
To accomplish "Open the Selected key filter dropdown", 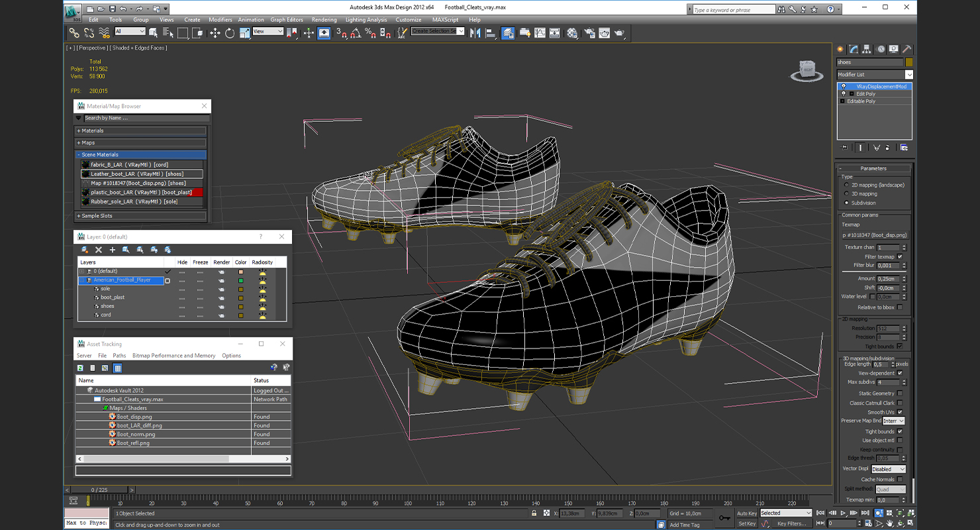I will [785, 513].
